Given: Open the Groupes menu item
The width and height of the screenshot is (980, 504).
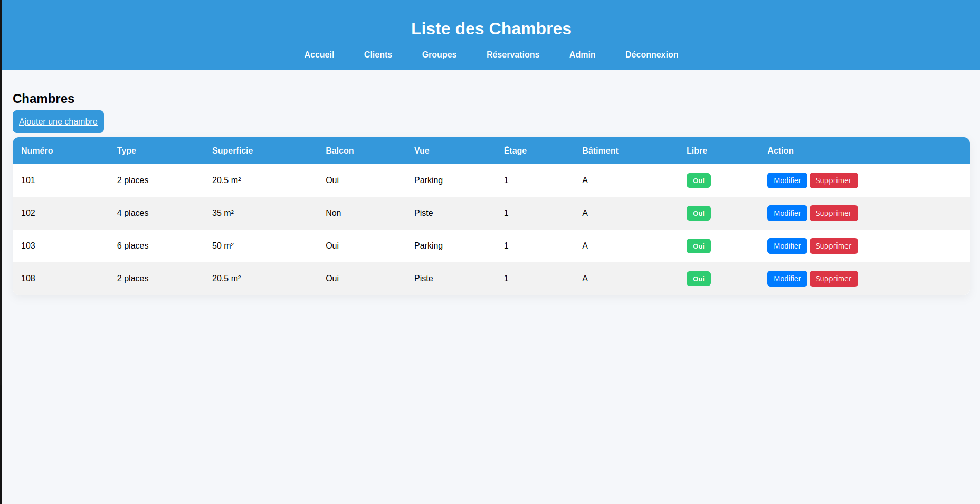Looking at the screenshot, I should tap(439, 55).
